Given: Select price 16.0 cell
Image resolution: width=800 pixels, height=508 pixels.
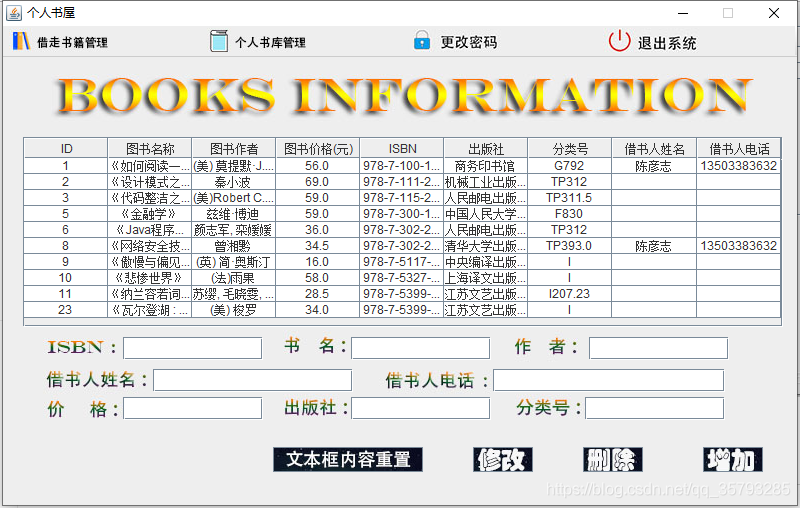Looking at the screenshot, I should coord(317,262).
